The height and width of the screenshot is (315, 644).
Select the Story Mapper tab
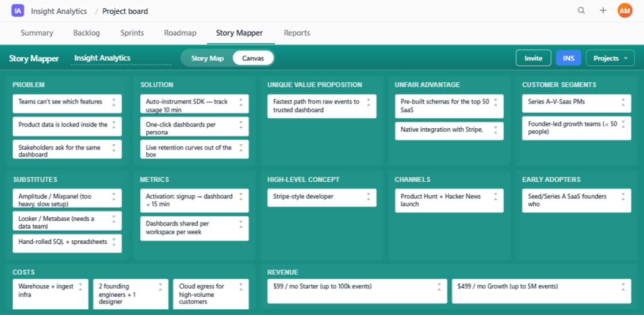(x=239, y=33)
